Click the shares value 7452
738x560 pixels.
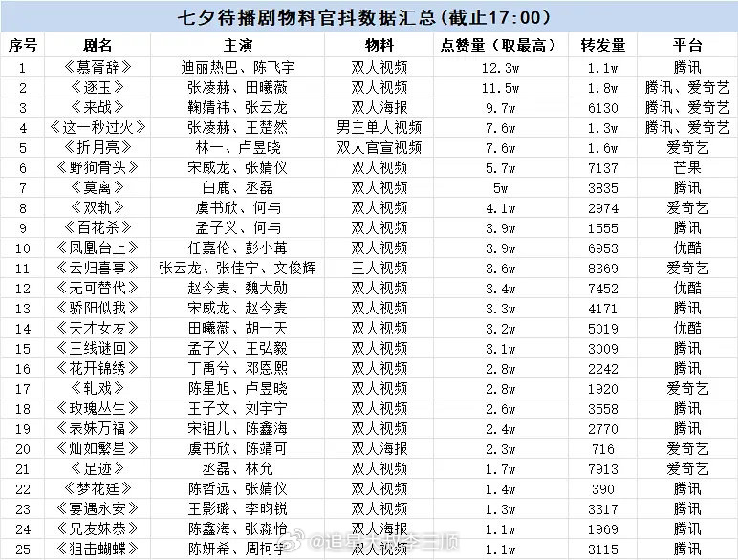(x=603, y=289)
